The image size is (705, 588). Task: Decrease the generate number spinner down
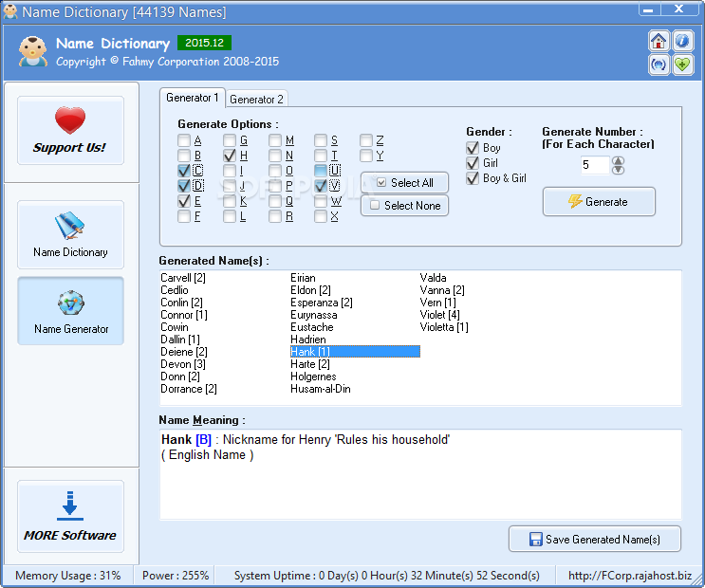[x=619, y=170]
